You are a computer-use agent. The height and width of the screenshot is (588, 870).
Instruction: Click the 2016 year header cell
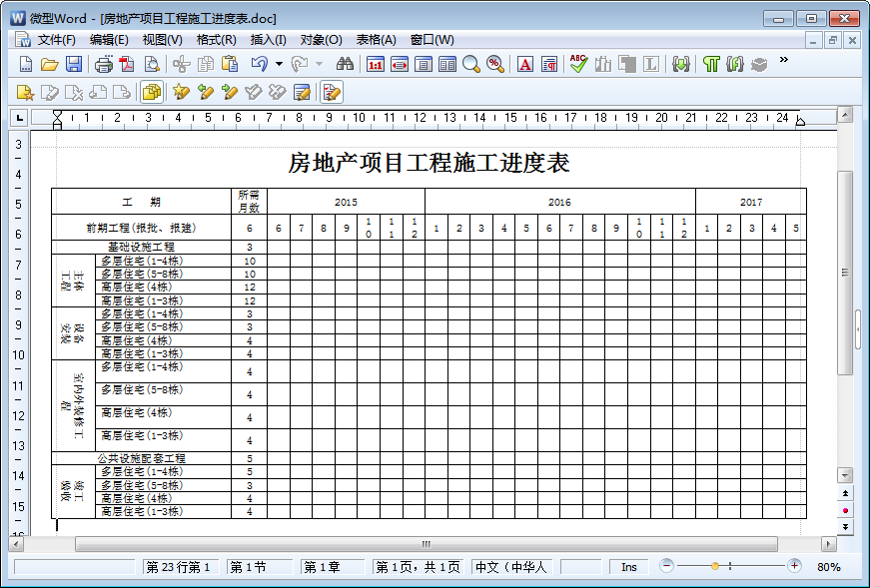point(559,202)
